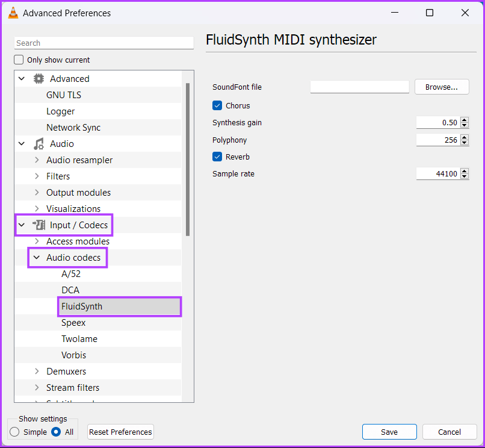Viewport: 485px width, 448px height.
Task: Select the DCA audio codec
Action: 70,290
